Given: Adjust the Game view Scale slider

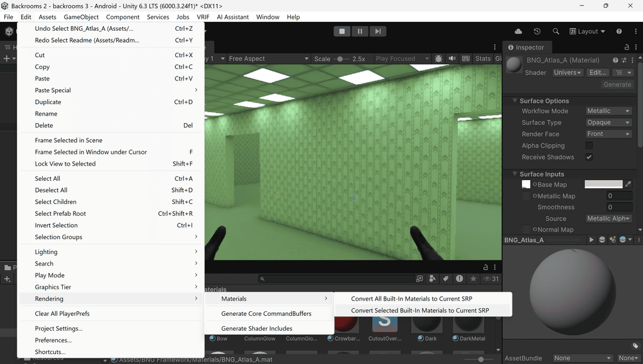Looking at the screenshot, I should click(340, 58).
